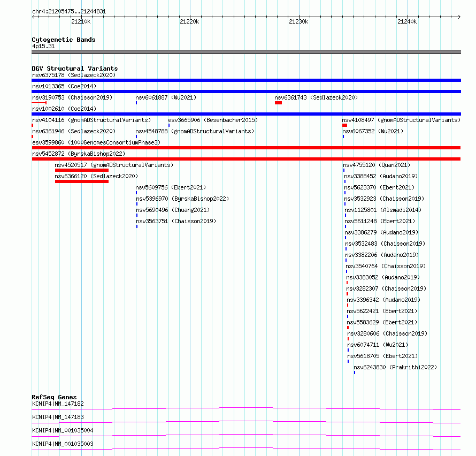This screenshot has width=476, height=456.
Task: Click nsv5623370 (Ebert2021) label
Action: click(x=379, y=187)
